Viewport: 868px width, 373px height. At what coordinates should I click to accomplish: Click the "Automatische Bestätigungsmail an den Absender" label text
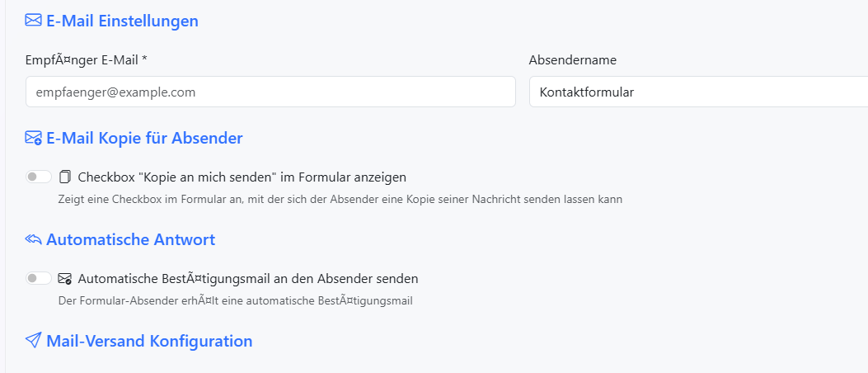click(x=247, y=279)
